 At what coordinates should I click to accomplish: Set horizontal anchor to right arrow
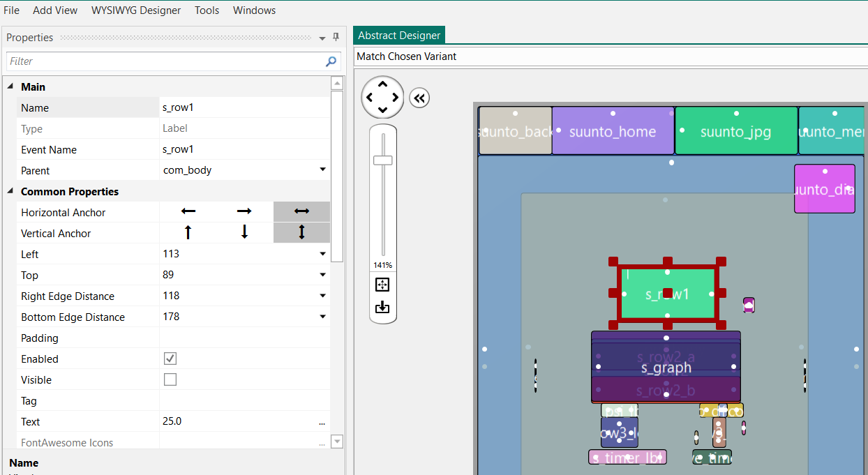[x=244, y=211]
